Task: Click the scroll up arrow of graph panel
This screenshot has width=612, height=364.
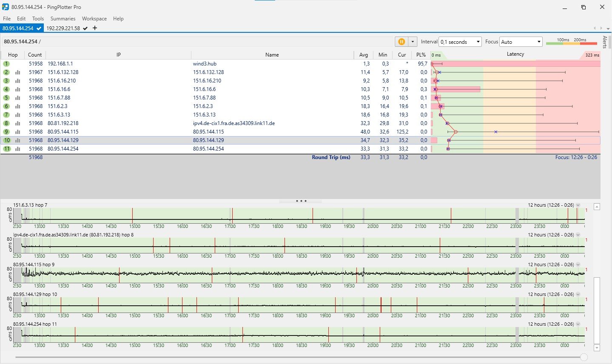Action: pyautogui.click(x=597, y=207)
